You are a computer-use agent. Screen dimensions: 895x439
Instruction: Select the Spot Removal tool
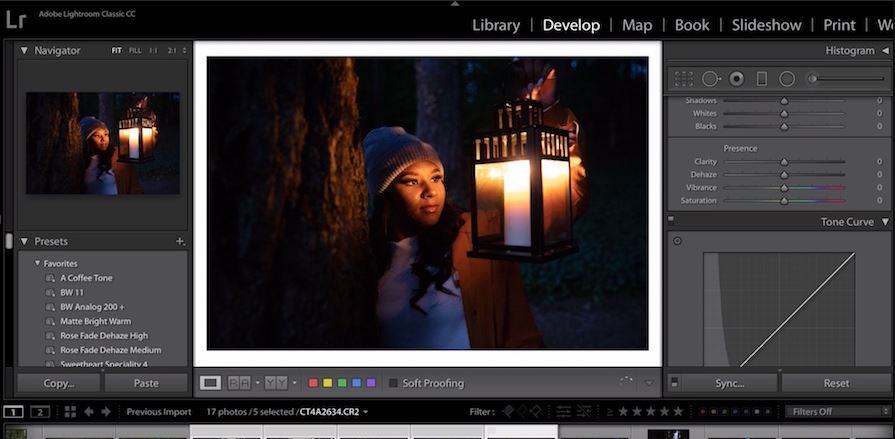711,79
